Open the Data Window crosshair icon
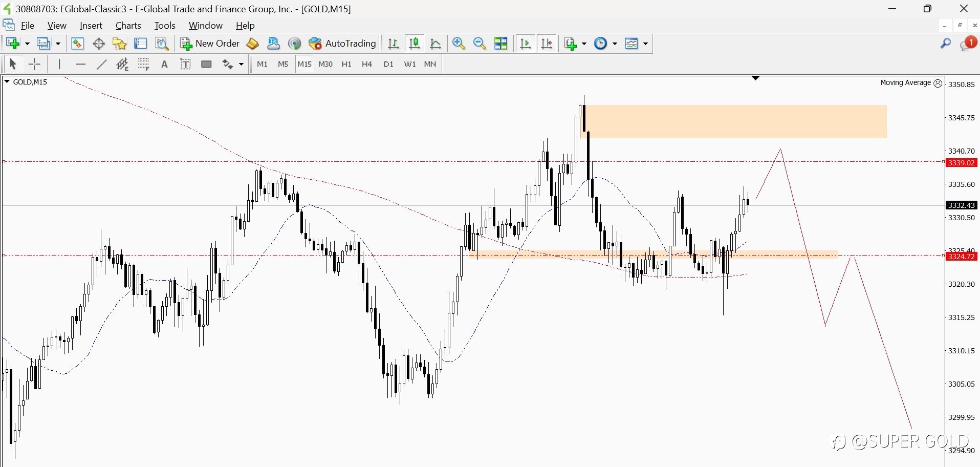The image size is (980, 467). pos(99,44)
